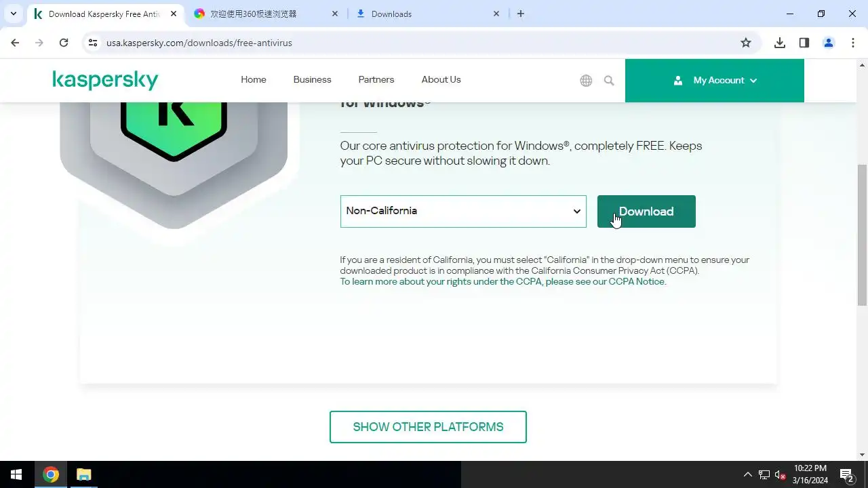
Task: Click the site search magnifier icon
Action: pyautogui.click(x=609, y=81)
